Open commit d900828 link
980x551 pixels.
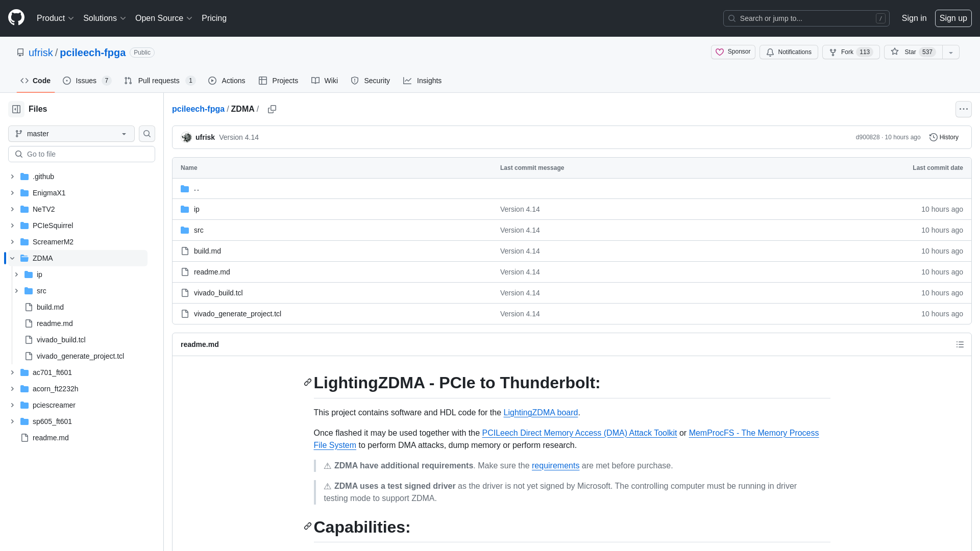(867, 137)
